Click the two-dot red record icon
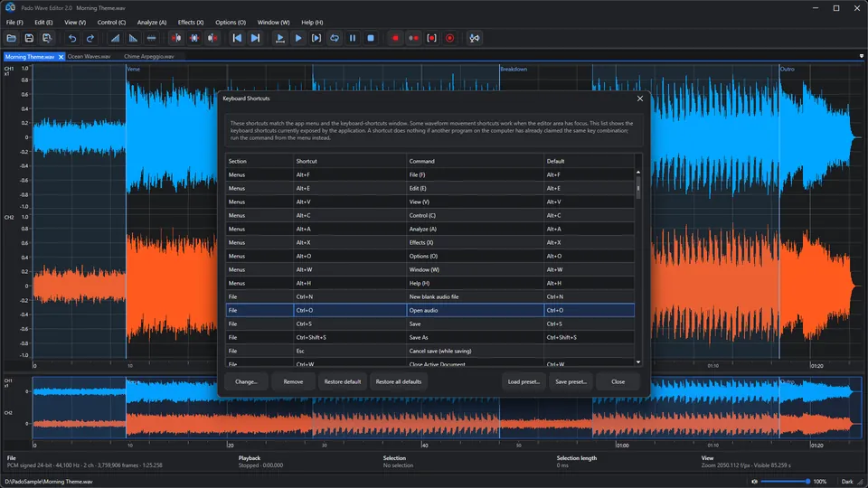The image size is (868, 488). 413,38
